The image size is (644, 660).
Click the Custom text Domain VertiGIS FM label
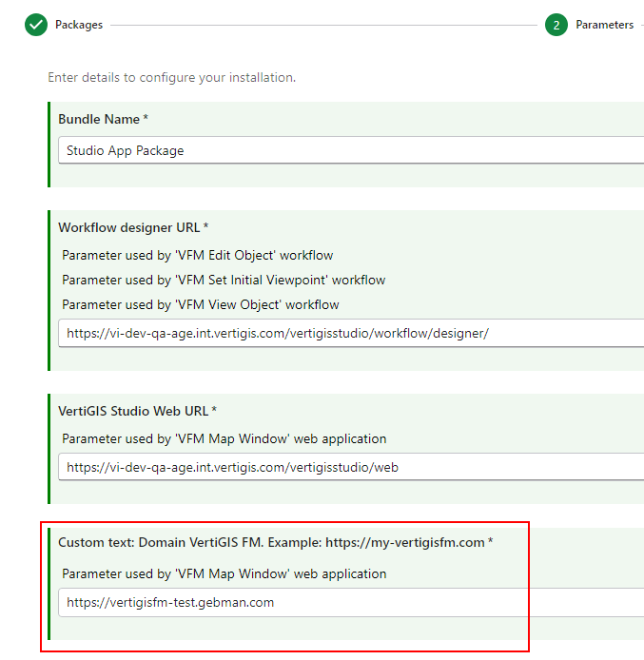coord(275,542)
